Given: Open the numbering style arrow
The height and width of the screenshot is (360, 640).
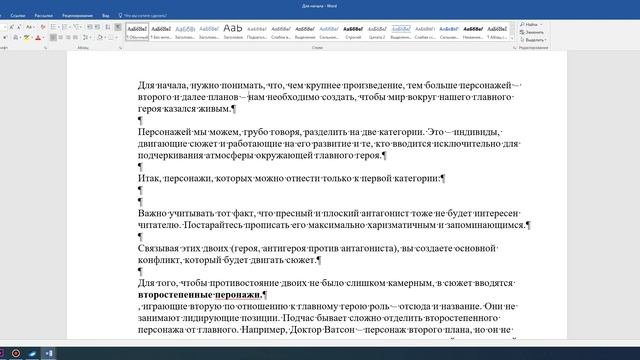Looking at the screenshot, I should tap(70, 27).
